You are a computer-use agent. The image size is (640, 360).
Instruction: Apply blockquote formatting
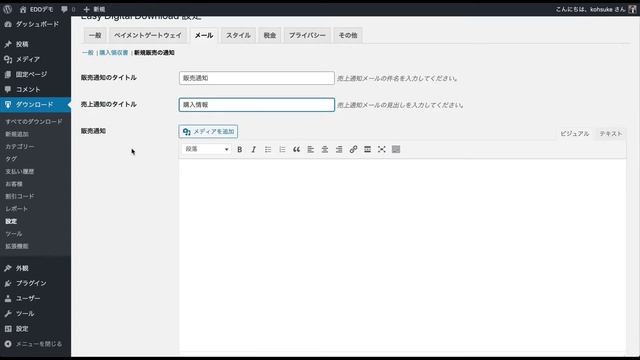pos(296,149)
